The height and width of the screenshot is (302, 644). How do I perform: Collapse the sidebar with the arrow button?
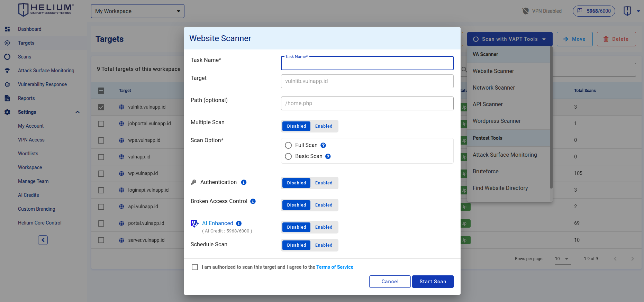[x=43, y=240]
